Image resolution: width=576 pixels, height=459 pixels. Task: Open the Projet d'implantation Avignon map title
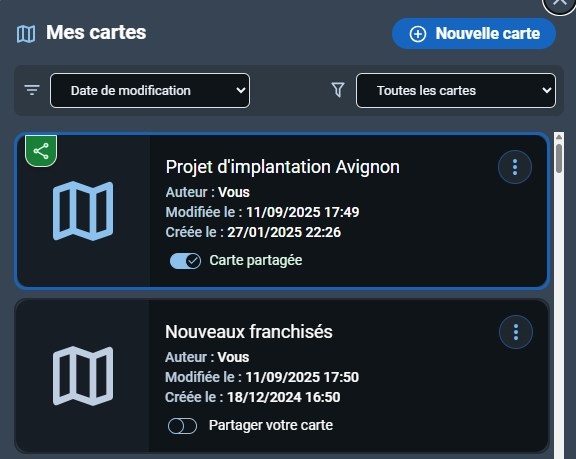click(282, 167)
